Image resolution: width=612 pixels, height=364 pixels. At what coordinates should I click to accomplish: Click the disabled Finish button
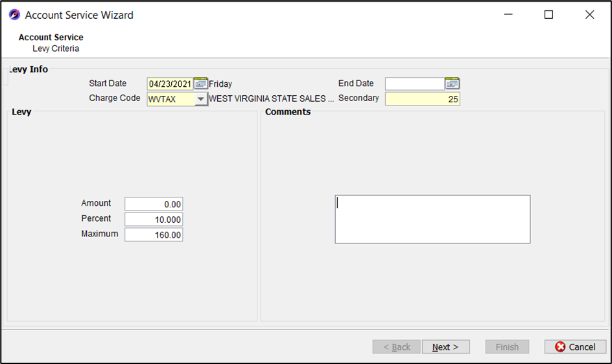pos(507,347)
